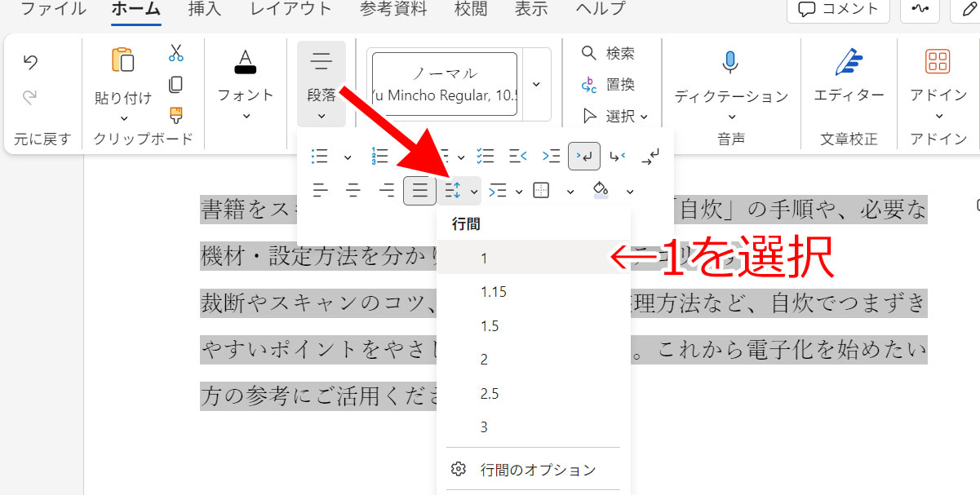The image size is (980, 495).
Task: Toggle align left
Action: tap(321, 191)
